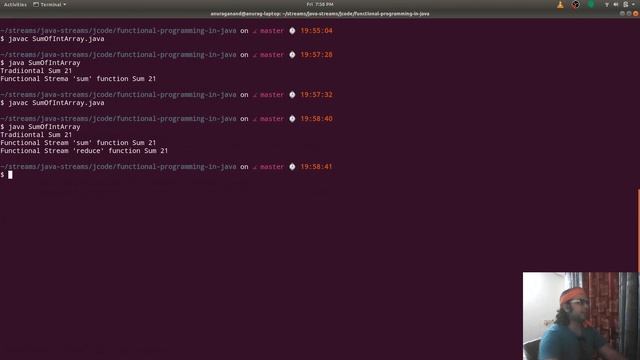Open the OBS Studio tray icon

pos(575,4)
